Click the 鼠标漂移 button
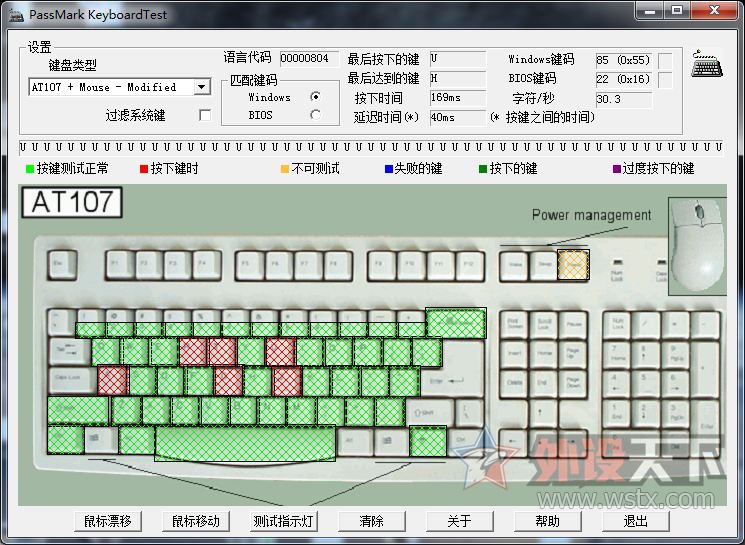This screenshot has width=745, height=545. (x=108, y=521)
